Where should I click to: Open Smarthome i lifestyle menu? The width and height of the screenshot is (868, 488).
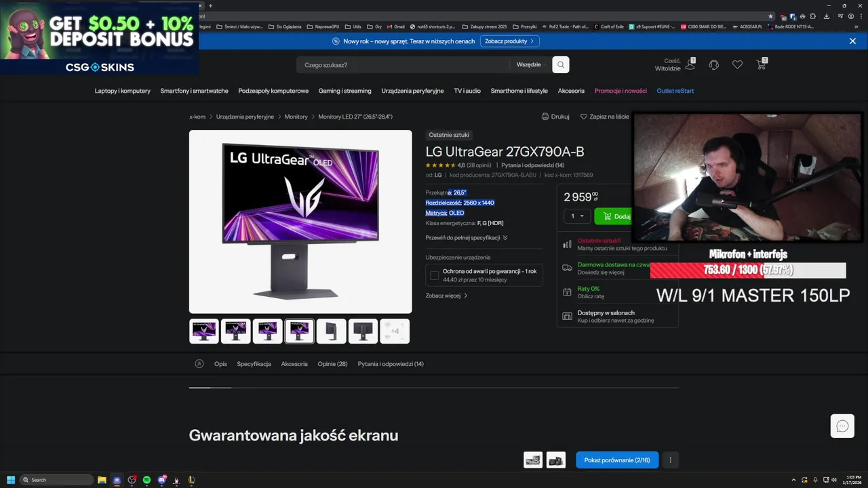coord(519,91)
